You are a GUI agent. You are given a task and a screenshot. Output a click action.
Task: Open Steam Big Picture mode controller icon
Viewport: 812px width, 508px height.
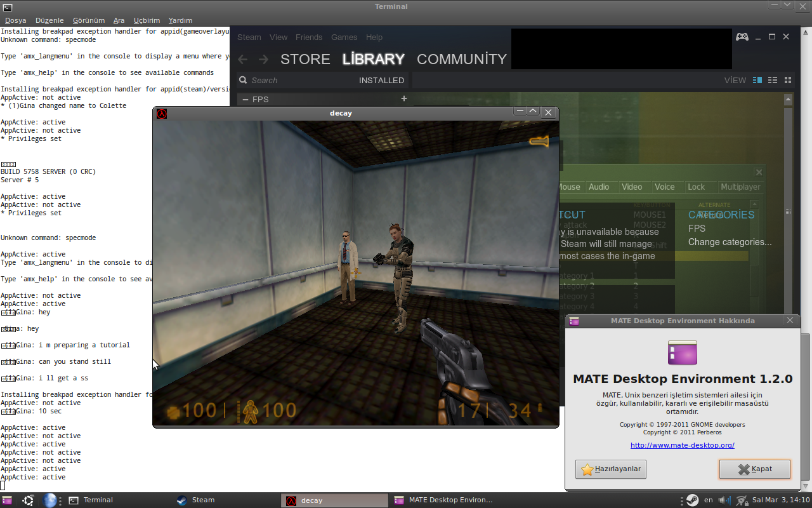[742, 37]
